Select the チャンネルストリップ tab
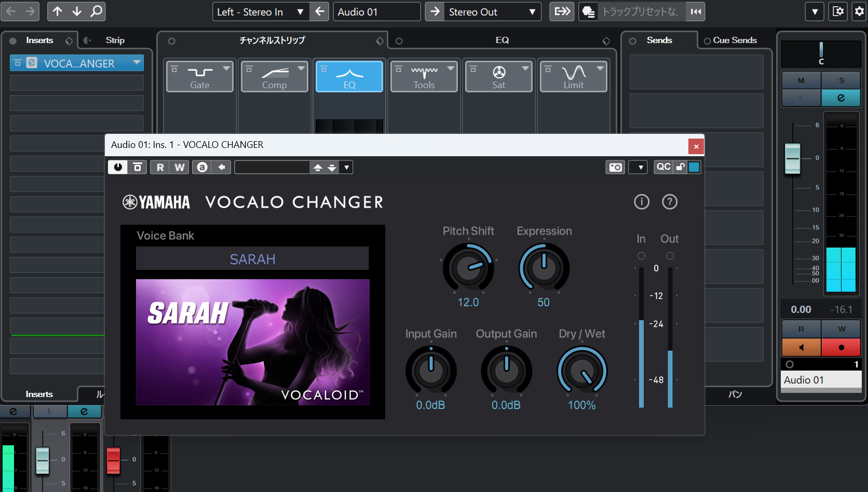The height and width of the screenshot is (492, 868). 272,40
